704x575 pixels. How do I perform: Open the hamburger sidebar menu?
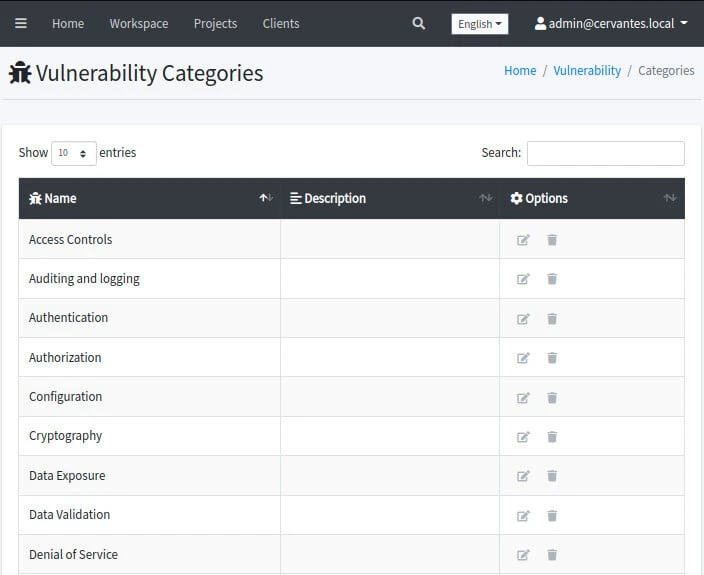tap(21, 23)
